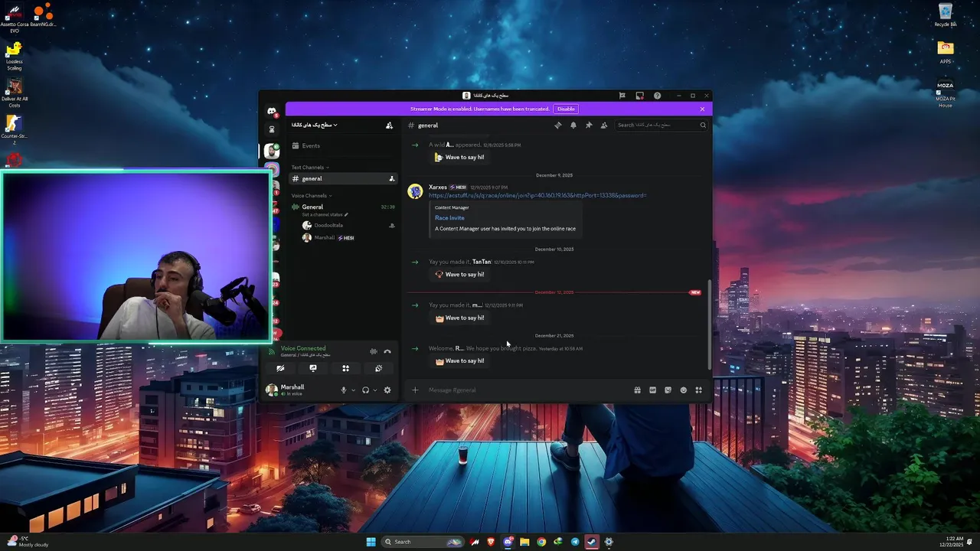
Task: Open headphones output options arrow
Action: click(x=374, y=390)
